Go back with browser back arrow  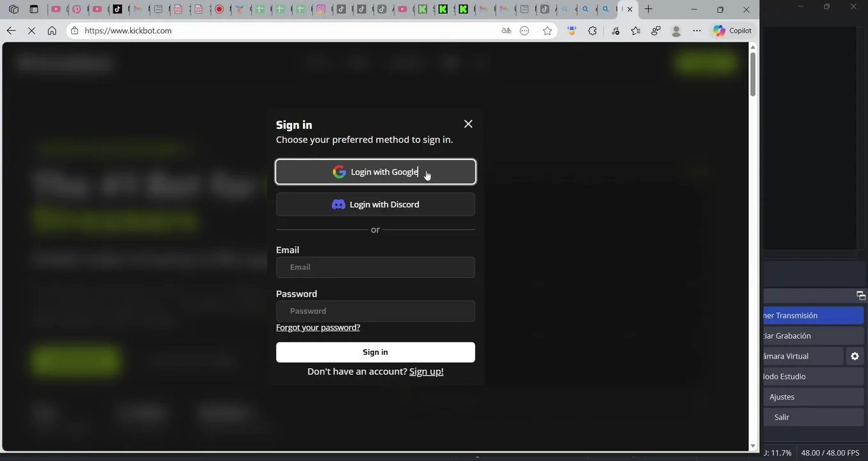tap(11, 31)
